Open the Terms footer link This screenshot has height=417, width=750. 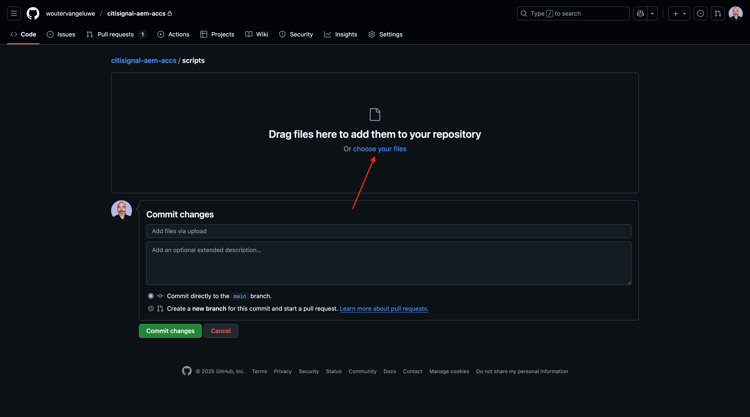click(x=259, y=372)
